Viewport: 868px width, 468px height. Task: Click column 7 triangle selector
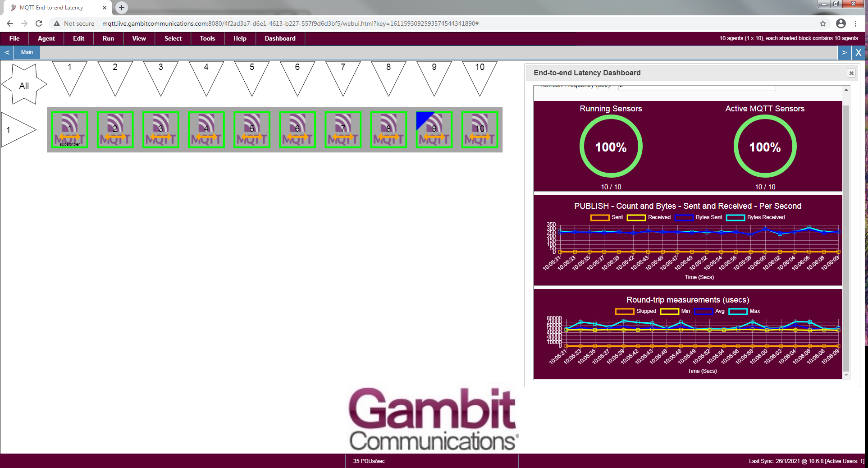(343, 75)
